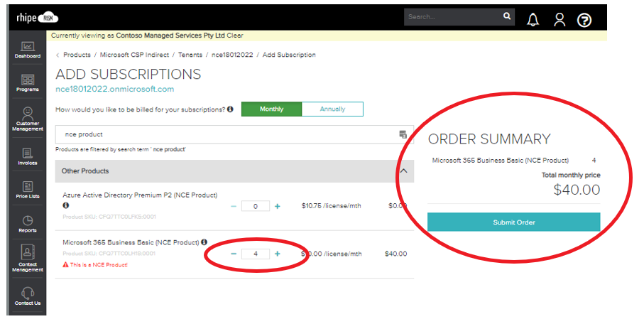644x324 pixels.
Task: Decrease Microsoft 365 Business Basic quantity
Action: click(234, 254)
